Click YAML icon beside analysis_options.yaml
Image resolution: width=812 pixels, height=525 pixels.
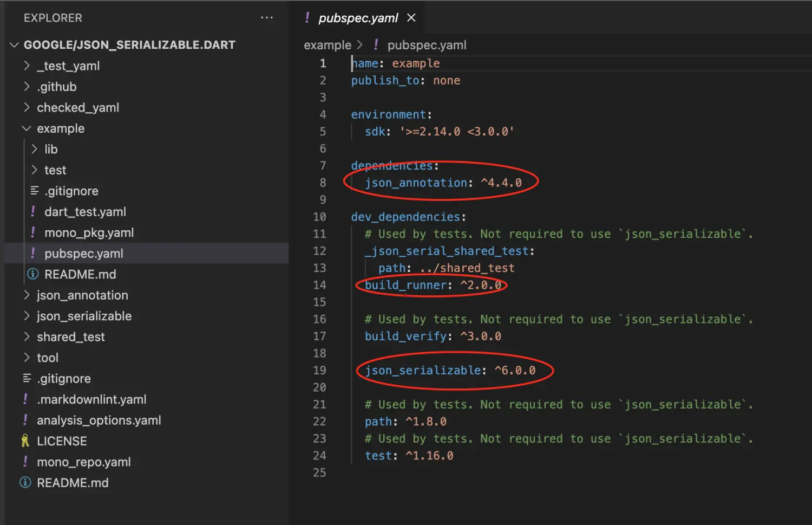point(25,420)
